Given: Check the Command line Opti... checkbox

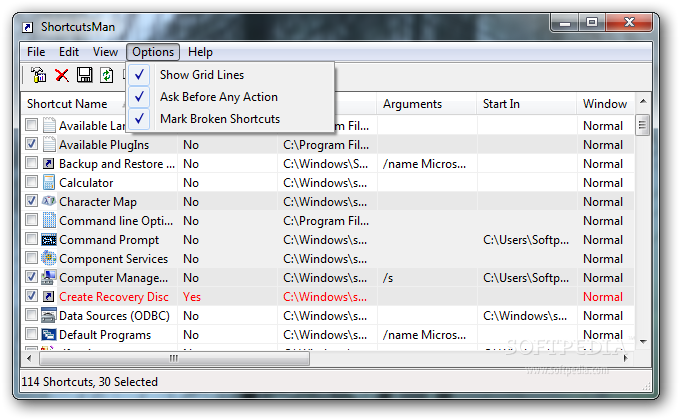Looking at the screenshot, I should 31,220.
